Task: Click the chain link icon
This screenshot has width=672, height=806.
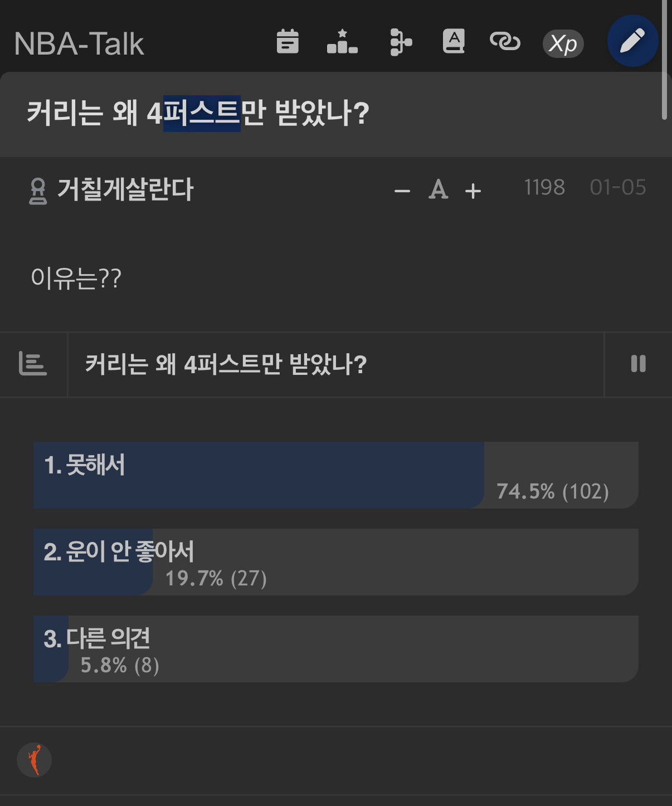Action: (x=505, y=42)
